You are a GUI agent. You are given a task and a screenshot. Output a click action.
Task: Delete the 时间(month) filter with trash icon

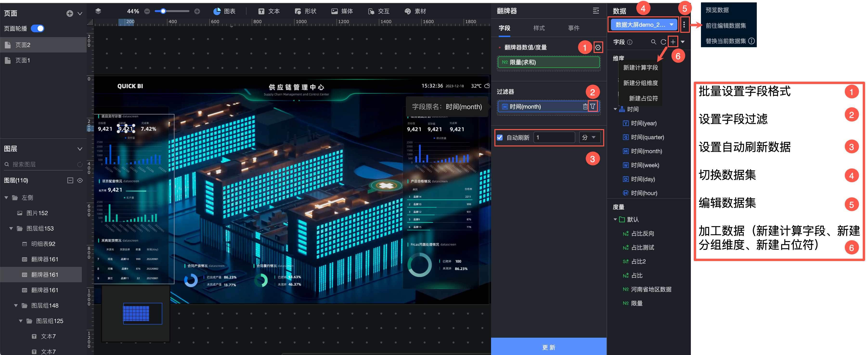point(585,107)
